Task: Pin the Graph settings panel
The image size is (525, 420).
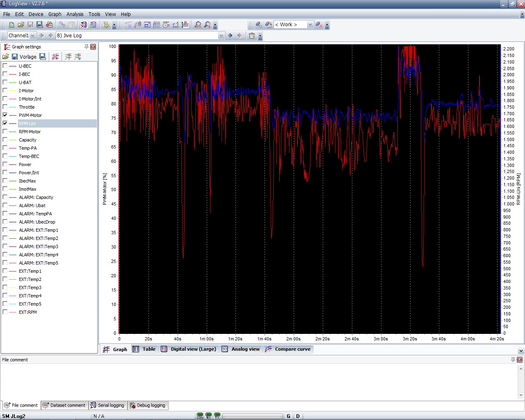Action: point(87,47)
